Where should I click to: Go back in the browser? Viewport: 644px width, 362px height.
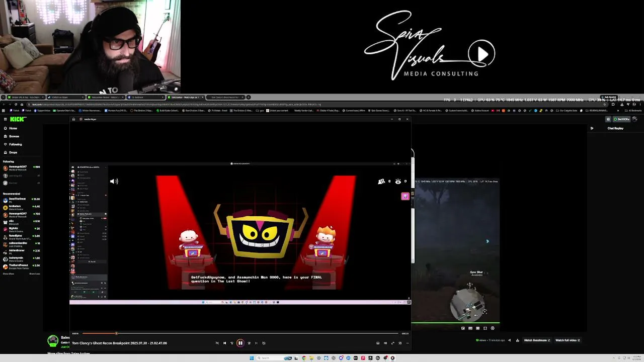tap(4, 105)
